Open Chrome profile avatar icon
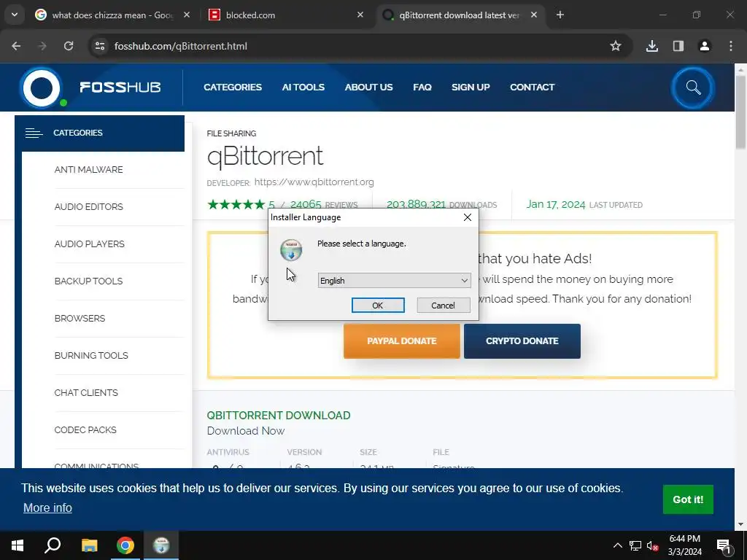 point(705,46)
